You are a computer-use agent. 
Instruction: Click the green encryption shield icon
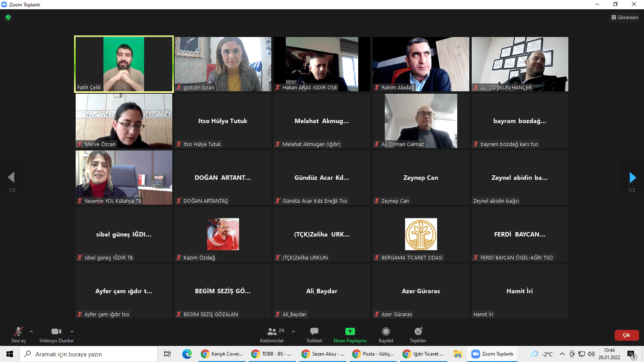tap(8, 17)
